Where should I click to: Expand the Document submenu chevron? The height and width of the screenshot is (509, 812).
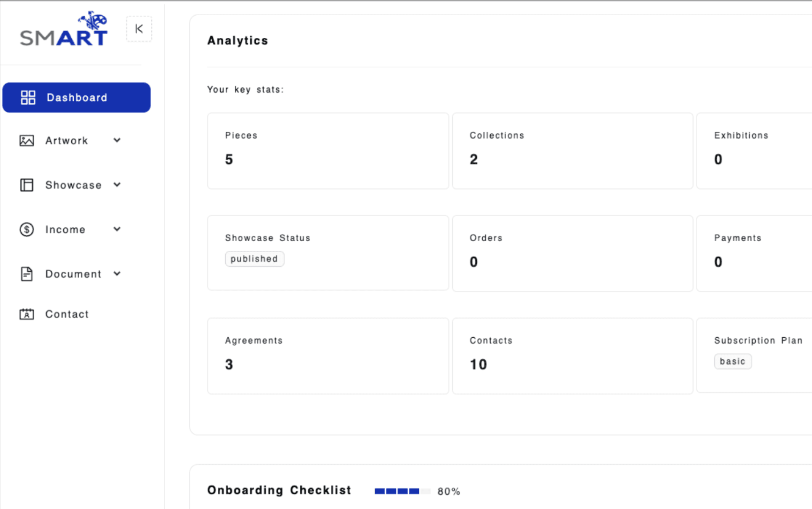[117, 274]
